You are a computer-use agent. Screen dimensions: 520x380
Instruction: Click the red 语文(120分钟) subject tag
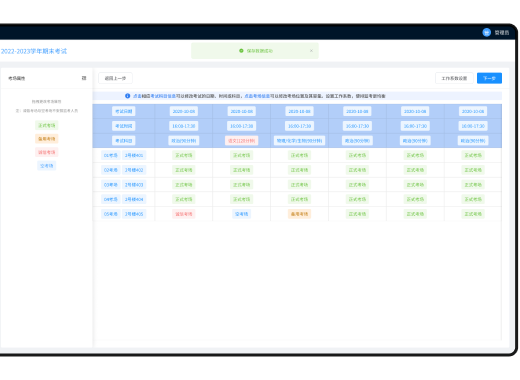click(241, 141)
